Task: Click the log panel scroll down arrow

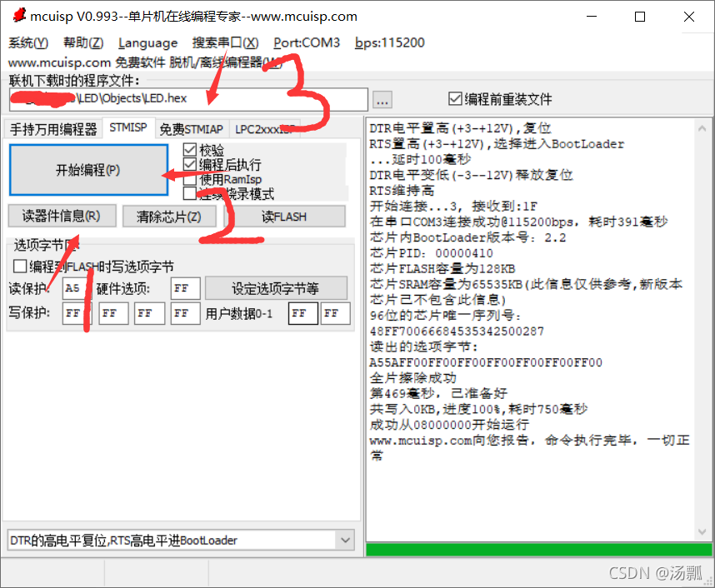Action: pyautogui.click(x=702, y=531)
